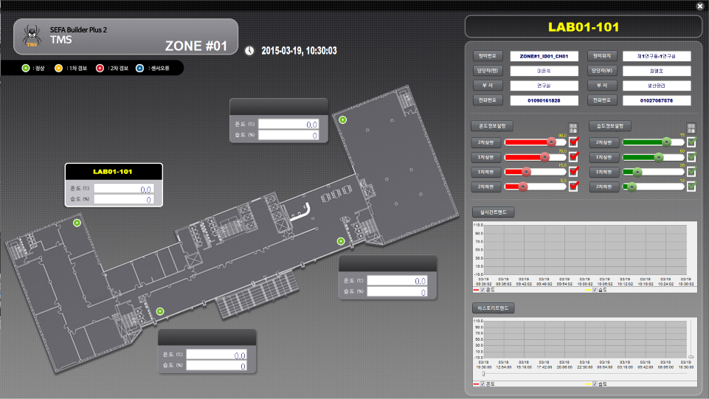Screen dimensions: 709x399
Task: Click the 온도경보설정 temperature alarm settings button
Action: [x=492, y=126]
